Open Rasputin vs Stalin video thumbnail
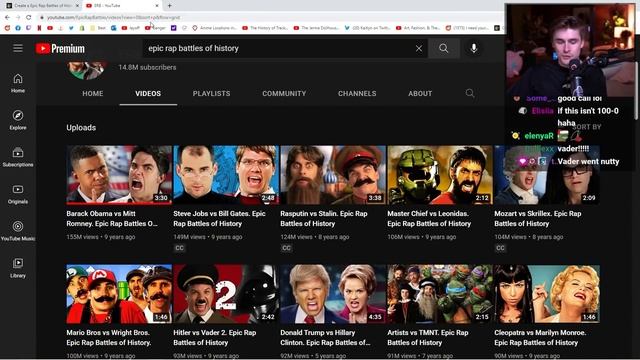640x360 pixels. pos(333,175)
